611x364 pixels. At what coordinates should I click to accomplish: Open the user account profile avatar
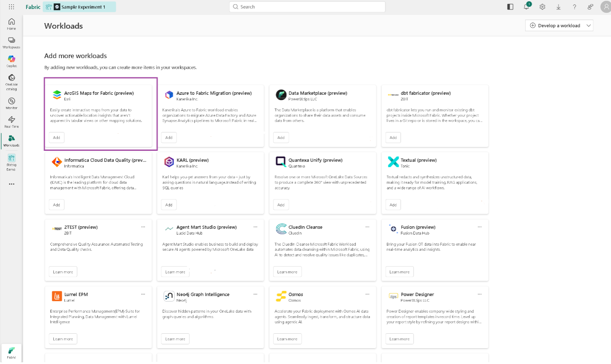pos(605,7)
